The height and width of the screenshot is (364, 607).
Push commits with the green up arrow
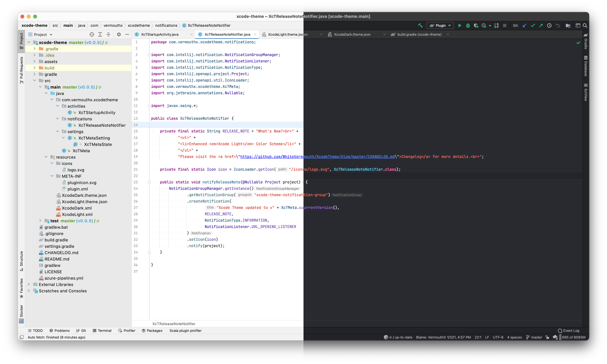coord(541,25)
